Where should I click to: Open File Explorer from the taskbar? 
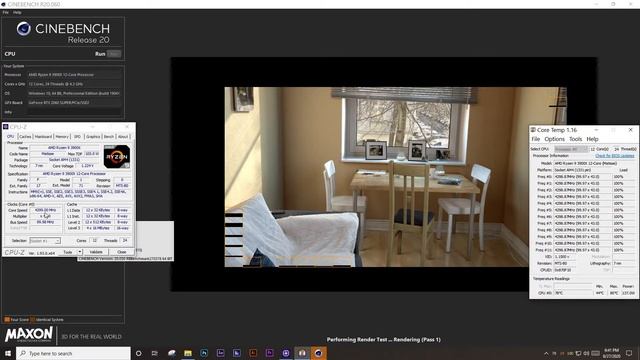(x=188, y=353)
